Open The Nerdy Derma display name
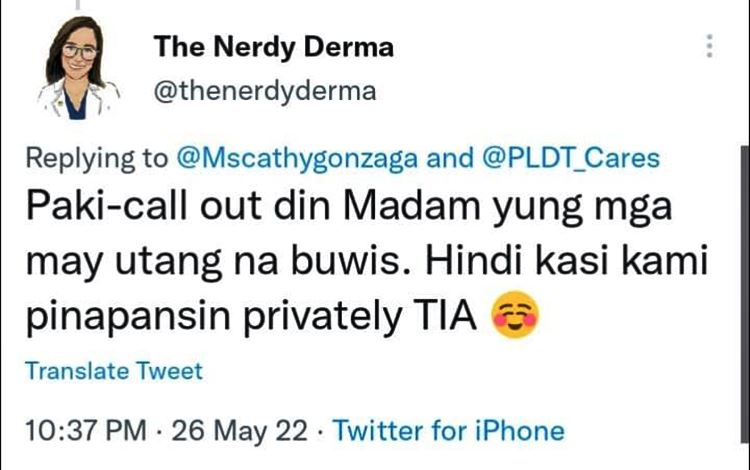This screenshot has height=470, width=750. coord(273,47)
